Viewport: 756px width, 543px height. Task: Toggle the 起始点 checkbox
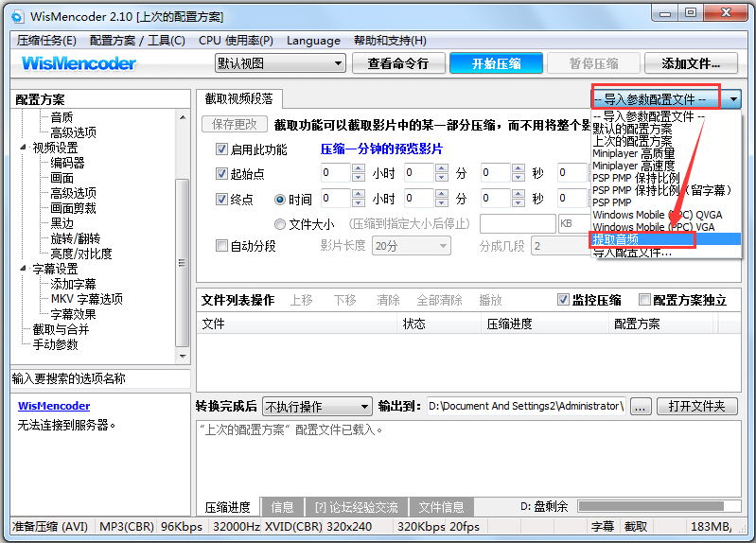coord(221,174)
